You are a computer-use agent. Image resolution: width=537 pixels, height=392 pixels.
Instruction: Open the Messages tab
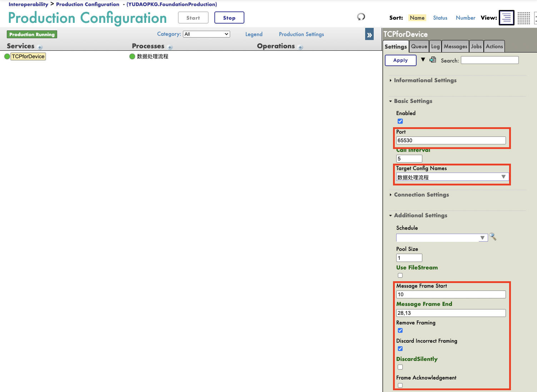click(x=455, y=46)
